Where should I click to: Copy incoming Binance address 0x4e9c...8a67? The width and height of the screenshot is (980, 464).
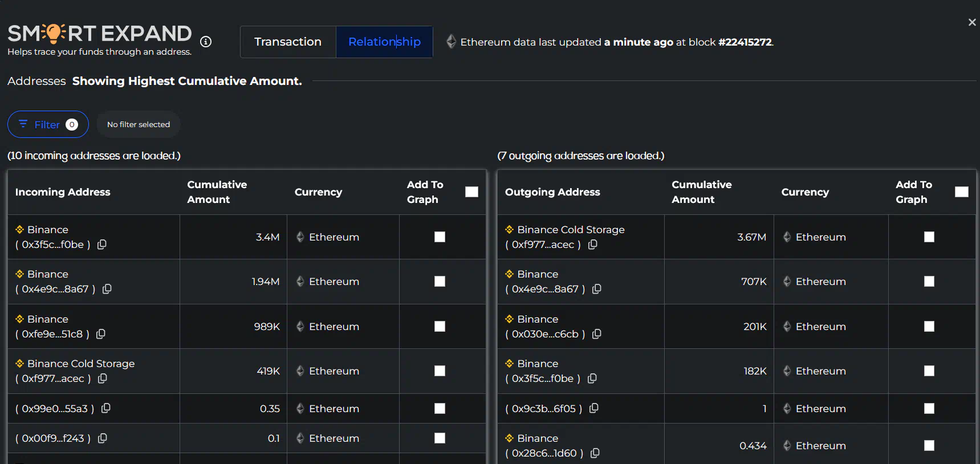point(107,289)
